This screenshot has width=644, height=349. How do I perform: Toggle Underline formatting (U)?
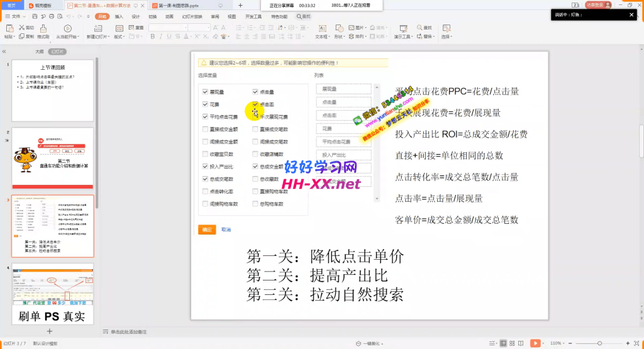coord(169,36)
